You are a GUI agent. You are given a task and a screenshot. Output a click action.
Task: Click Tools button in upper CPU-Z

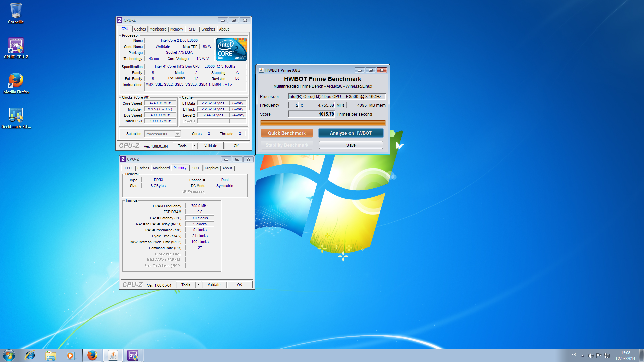[182, 146]
